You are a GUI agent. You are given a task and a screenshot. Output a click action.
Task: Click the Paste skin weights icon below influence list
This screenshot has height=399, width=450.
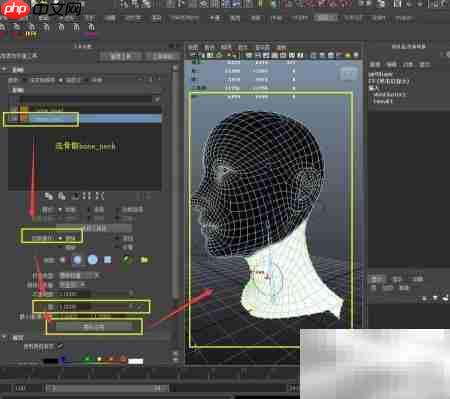coord(62,196)
